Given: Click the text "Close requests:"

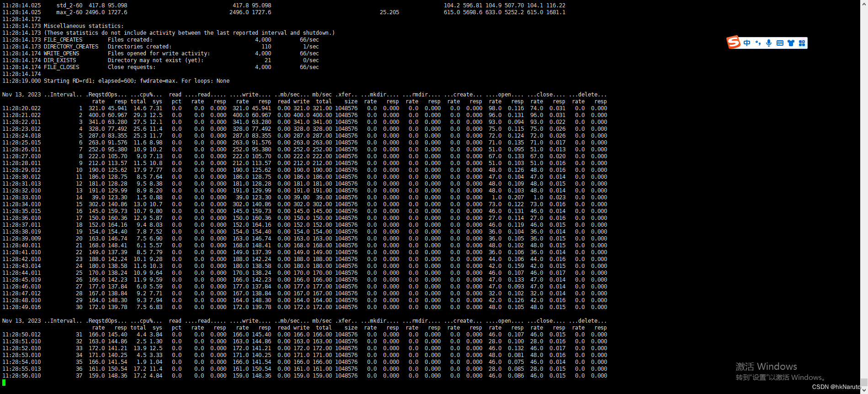Looking at the screenshot, I should 132,67.
